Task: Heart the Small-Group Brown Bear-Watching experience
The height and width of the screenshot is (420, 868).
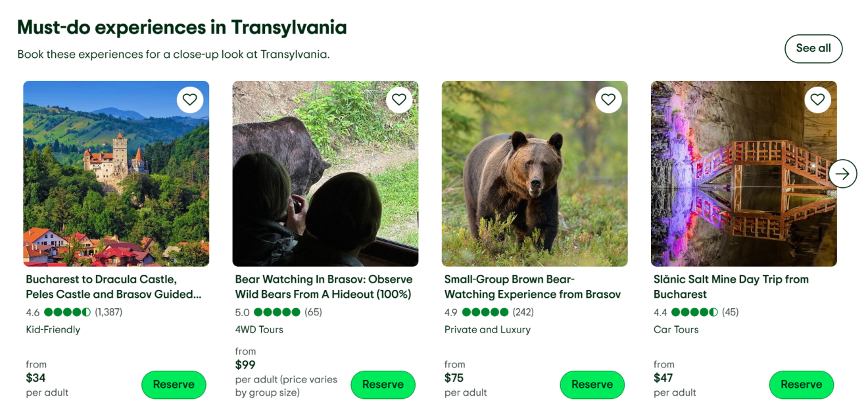Action: 608,100
